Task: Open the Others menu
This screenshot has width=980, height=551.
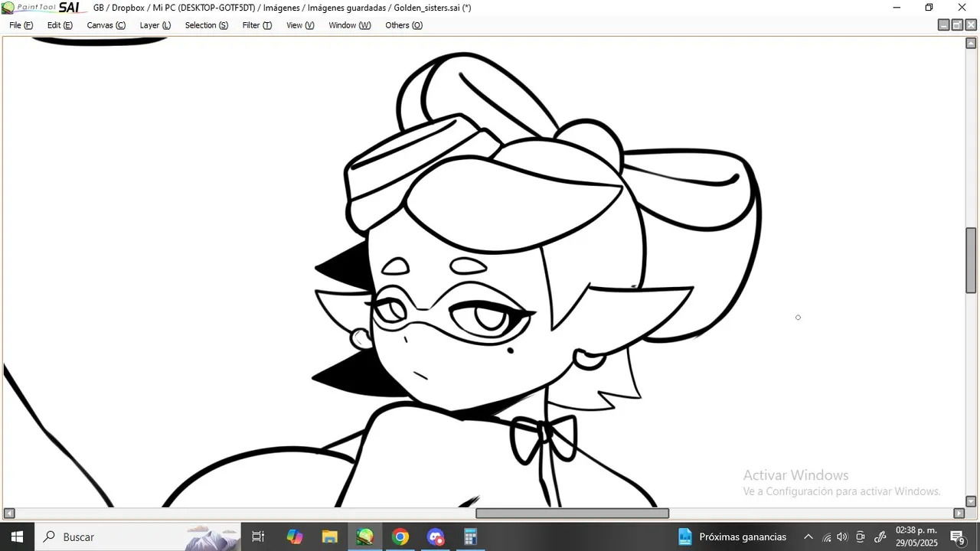Action: click(403, 25)
